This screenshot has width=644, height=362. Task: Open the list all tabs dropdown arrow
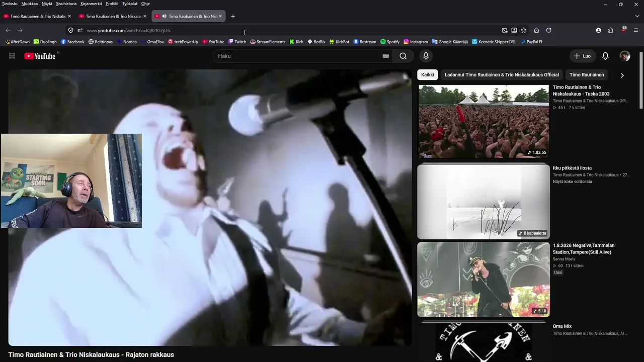pos(637,16)
